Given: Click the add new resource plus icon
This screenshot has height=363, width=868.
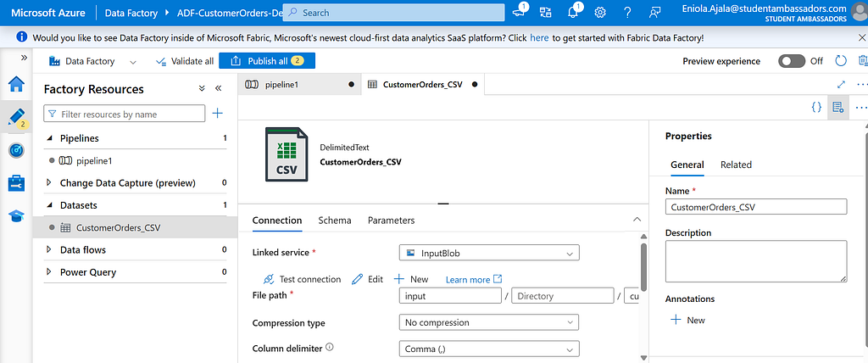Looking at the screenshot, I should tap(218, 114).
